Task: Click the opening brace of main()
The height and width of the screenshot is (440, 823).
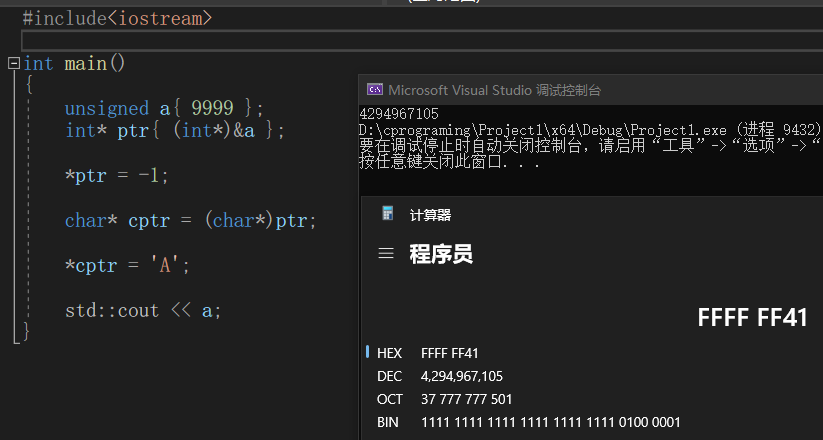Action: (x=29, y=85)
